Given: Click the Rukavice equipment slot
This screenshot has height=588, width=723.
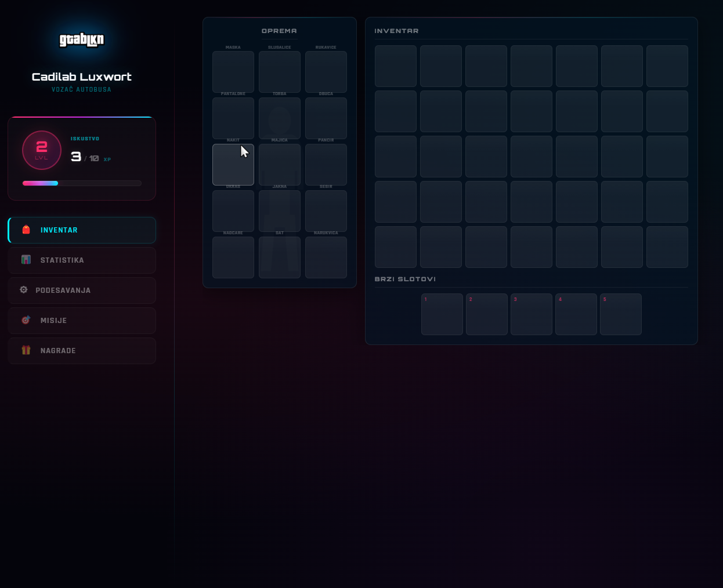Looking at the screenshot, I should (326, 72).
